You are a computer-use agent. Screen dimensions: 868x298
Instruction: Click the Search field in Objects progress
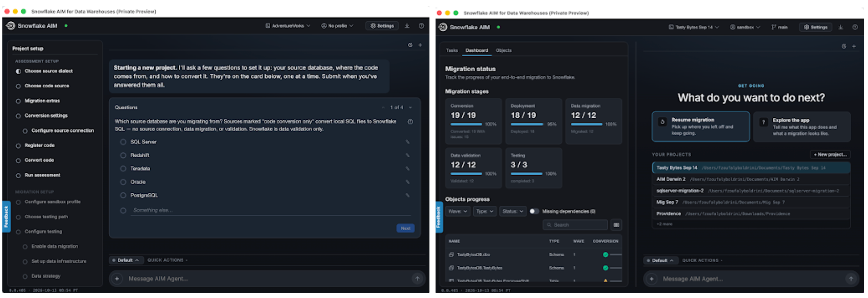click(575, 225)
